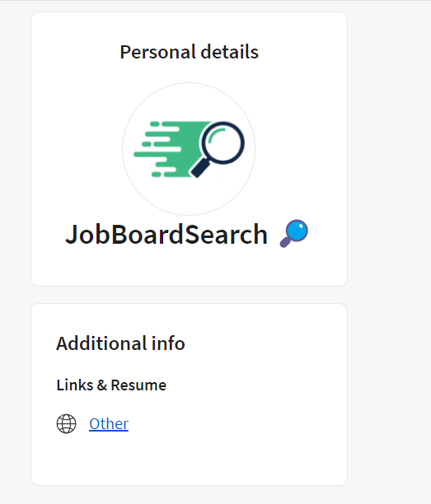
Task: Open the Other link
Action: pos(109,423)
